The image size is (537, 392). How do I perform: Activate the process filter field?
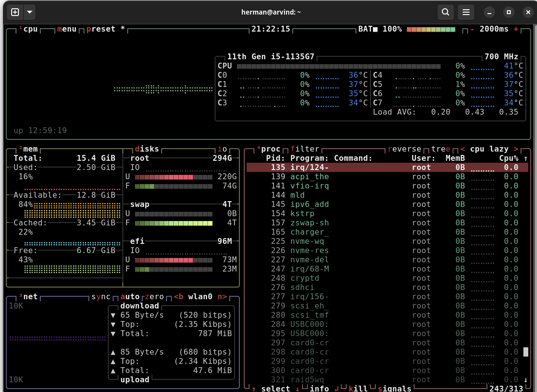point(305,149)
